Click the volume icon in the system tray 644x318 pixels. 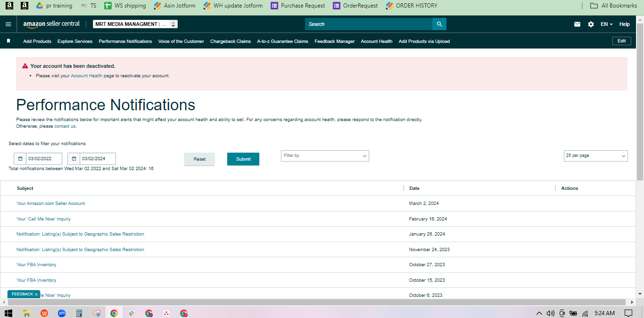coord(551,313)
